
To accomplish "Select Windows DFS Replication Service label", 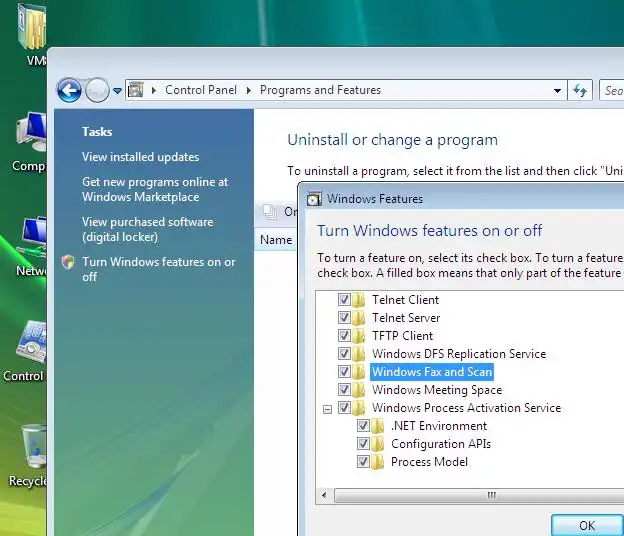I will pyautogui.click(x=459, y=354).
